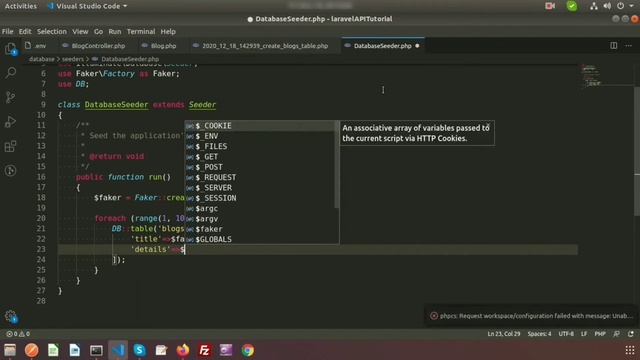Select $_POST suggestion
Screen dimensions: 640x360
click(260, 167)
